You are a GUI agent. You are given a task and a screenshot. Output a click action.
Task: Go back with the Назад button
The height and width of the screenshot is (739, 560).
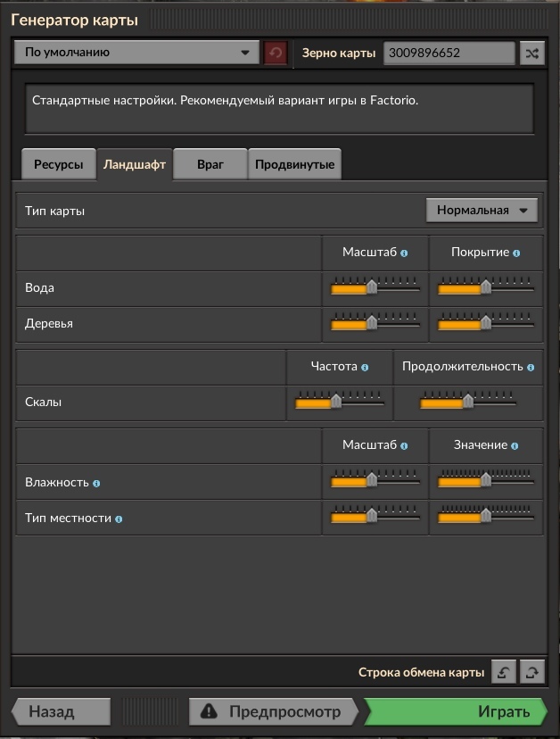62,711
